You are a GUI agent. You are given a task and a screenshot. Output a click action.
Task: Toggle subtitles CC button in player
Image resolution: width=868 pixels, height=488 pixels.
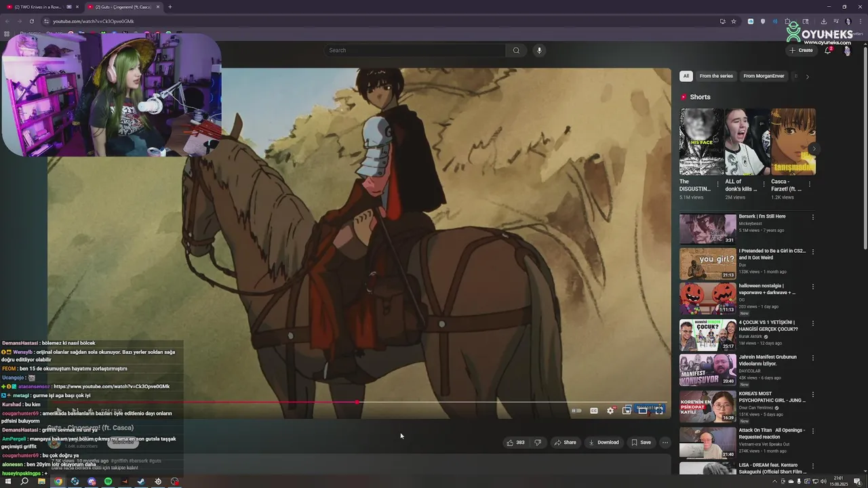coord(594,410)
